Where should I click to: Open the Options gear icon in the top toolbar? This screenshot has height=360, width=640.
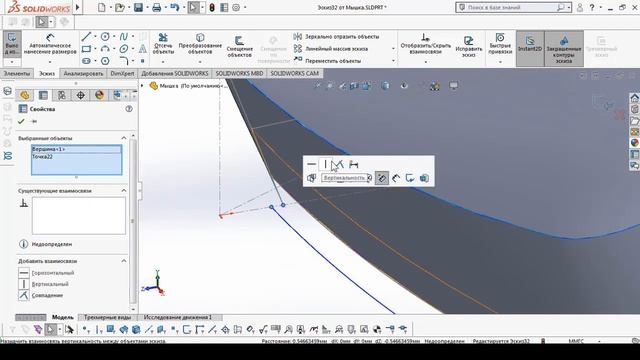pyautogui.click(x=236, y=7)
